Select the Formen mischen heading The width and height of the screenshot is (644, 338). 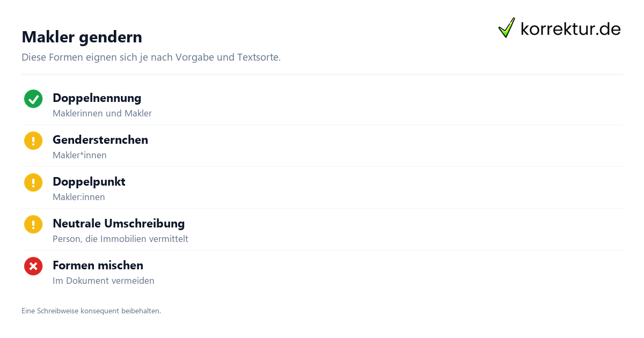click(x=98, y=266)
